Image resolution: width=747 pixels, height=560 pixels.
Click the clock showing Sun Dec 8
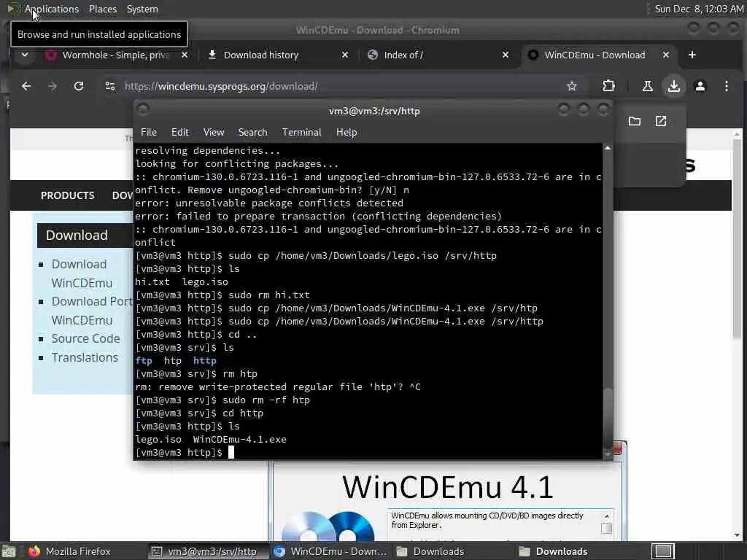[698, 9]
